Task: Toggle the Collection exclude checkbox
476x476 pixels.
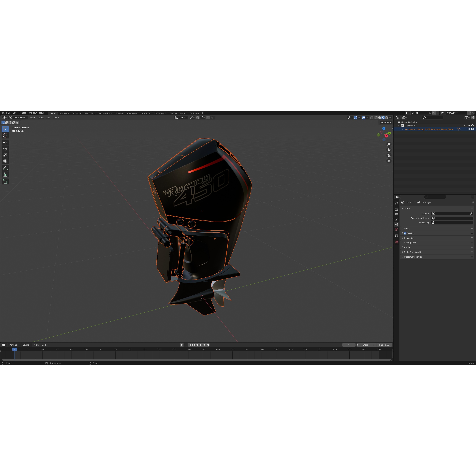Action: (465, 125)
